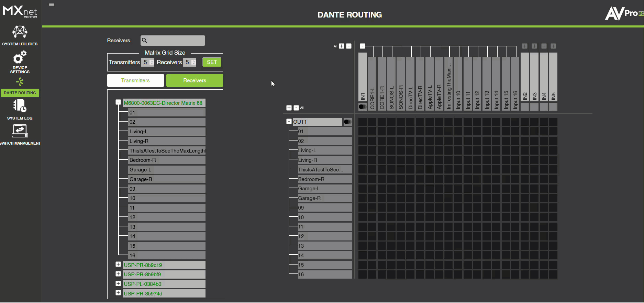This screenshot has height=303, width=644.
Task: Open Device Settings gear icon
Action: tap(20, 58)
